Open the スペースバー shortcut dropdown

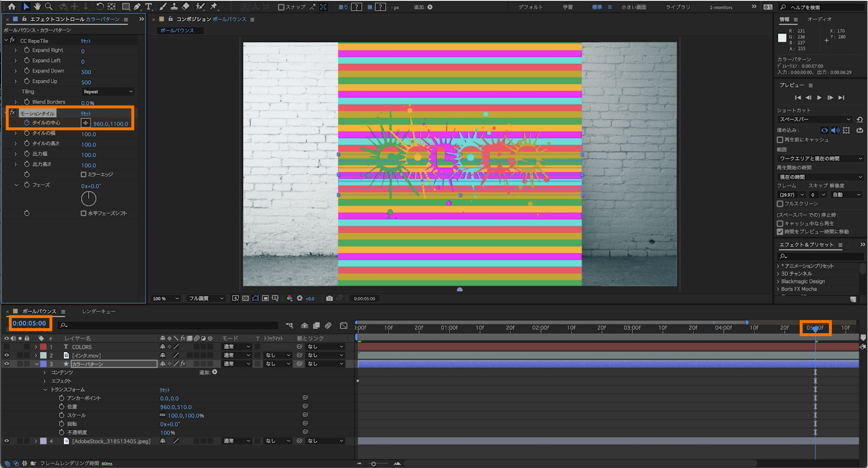[x=814, y=120]
